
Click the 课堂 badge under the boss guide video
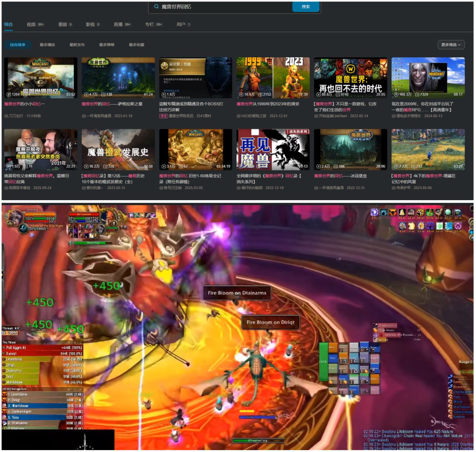pyautogui.click(x=163, y=116)
